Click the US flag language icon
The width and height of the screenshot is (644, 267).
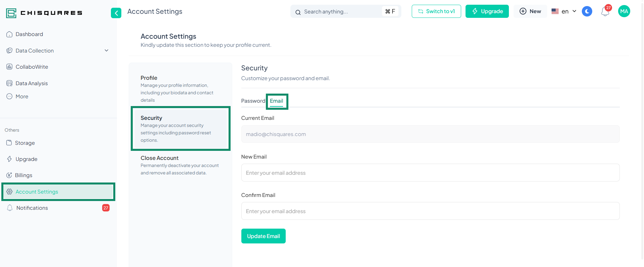(x=555, y=11)
